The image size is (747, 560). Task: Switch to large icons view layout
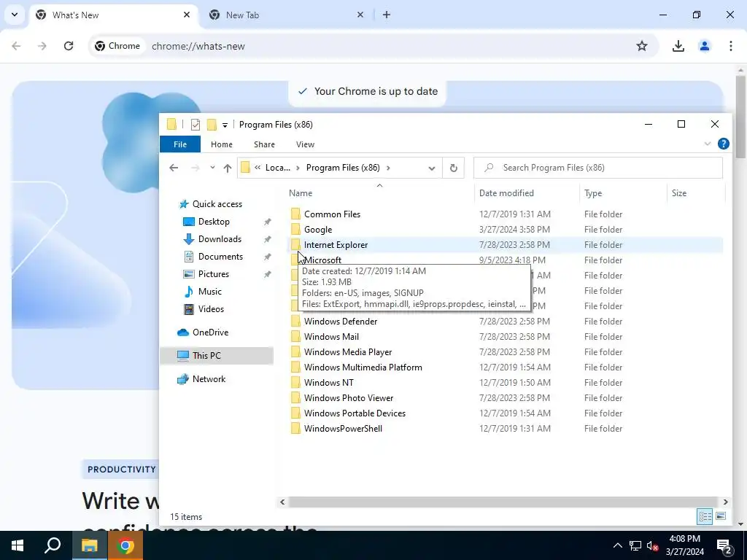click(x=721, y=517)
